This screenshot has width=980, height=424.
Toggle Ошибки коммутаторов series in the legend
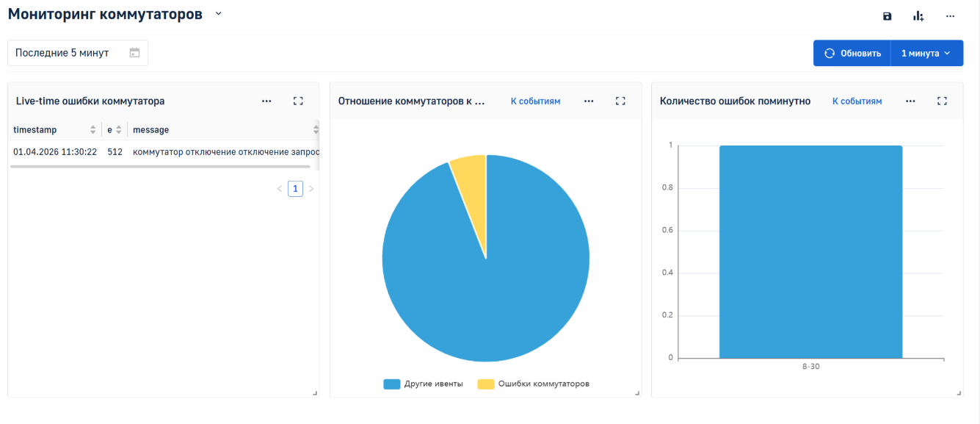coord(534,384)
